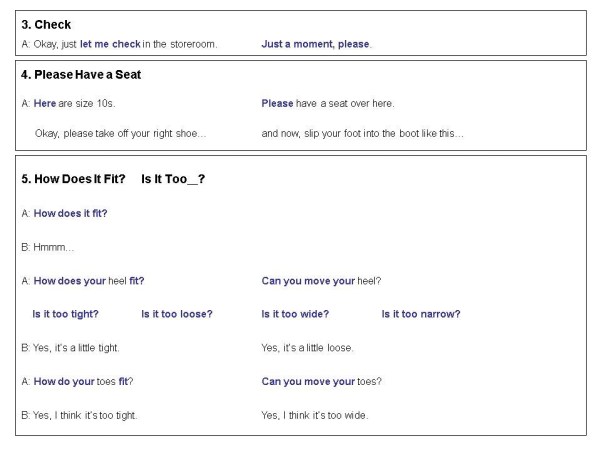
Task: Click the "Is it too narrow?" phrase
Action: (421, 314)
